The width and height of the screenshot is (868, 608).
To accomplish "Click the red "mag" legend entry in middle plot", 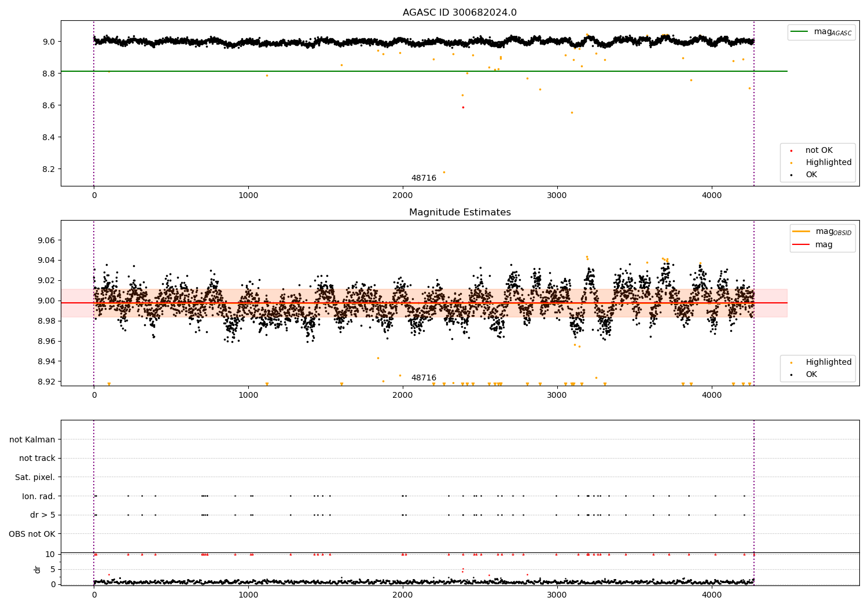I will coord(813,245).
